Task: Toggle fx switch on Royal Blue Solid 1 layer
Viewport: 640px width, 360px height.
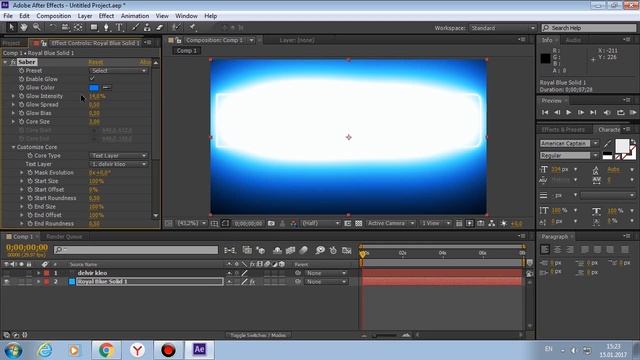Action: pyautogui.click(x=252, y=282)
